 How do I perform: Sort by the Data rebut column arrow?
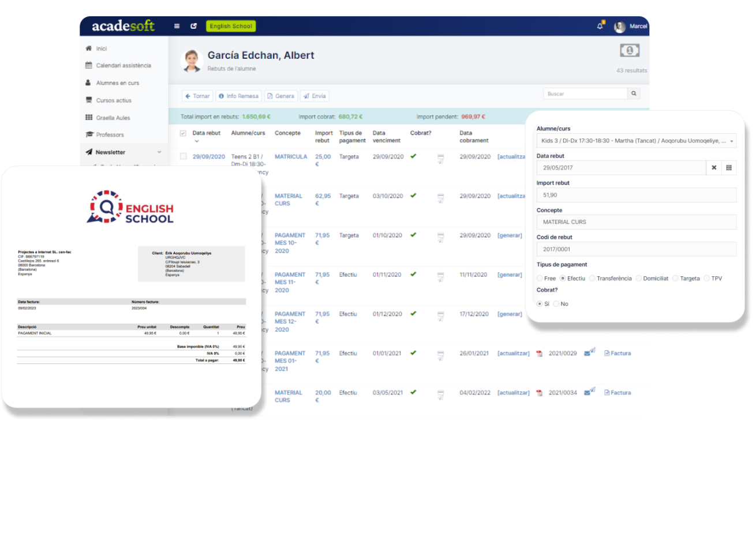coord(196,141)
